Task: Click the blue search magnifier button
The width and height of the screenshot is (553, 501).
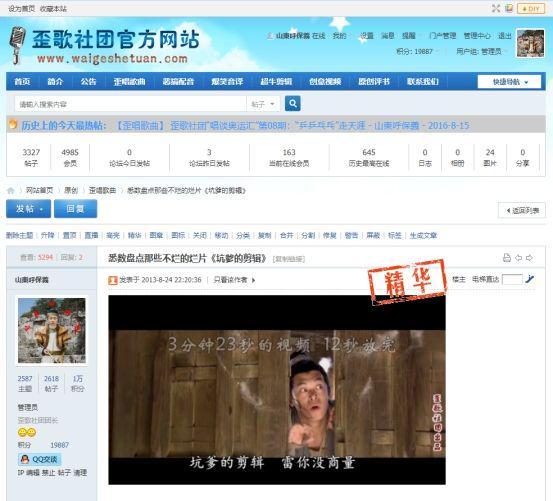Action: point(292,103)
